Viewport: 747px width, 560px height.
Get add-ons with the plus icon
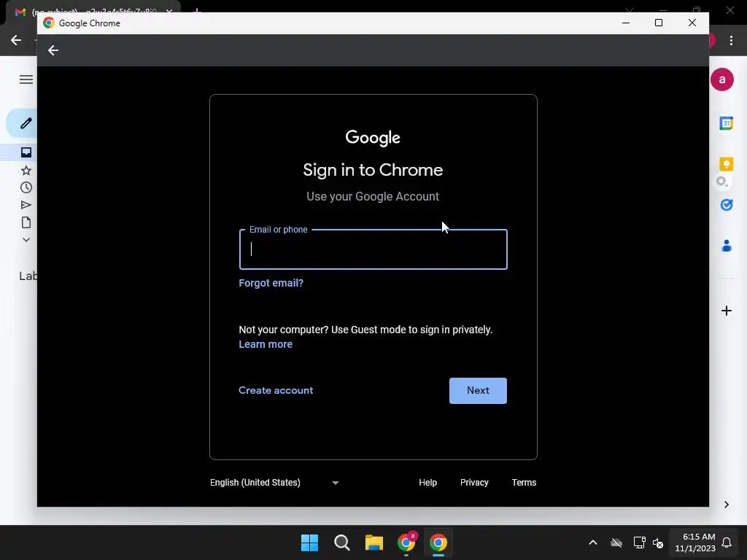coord(727,311)
